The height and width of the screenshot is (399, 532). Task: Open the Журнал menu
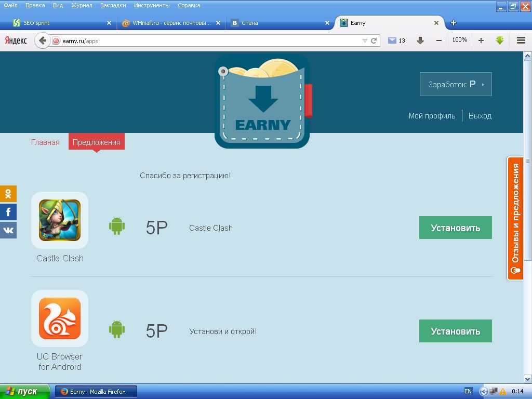82,5
